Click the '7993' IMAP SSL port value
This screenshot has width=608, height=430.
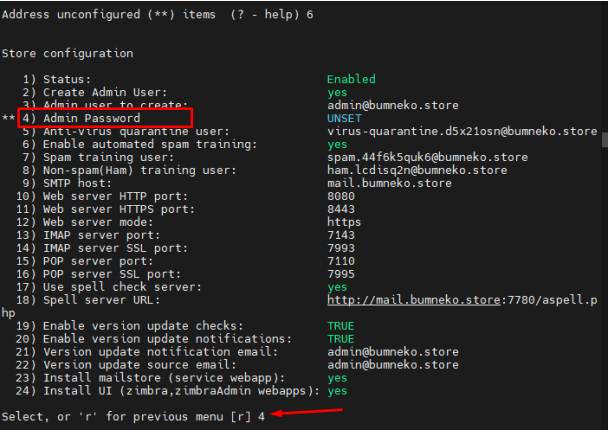341,248
